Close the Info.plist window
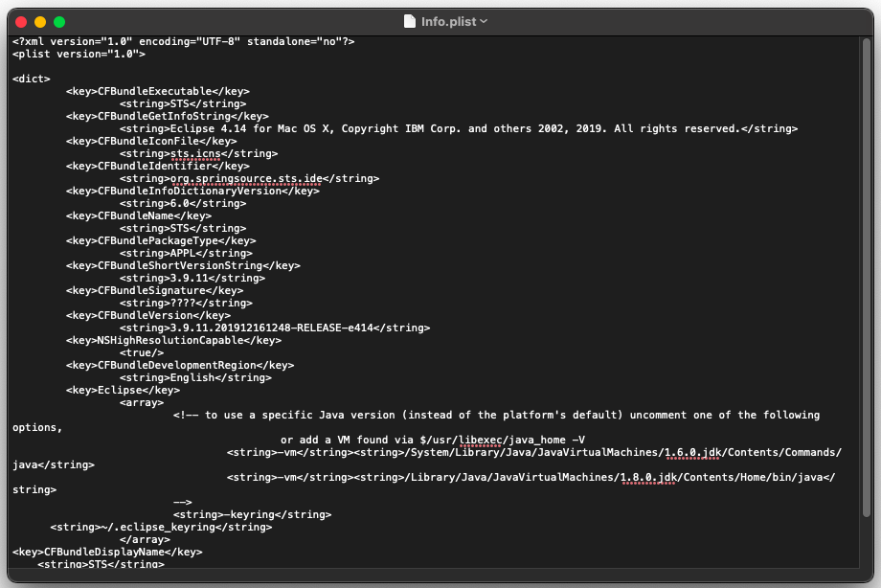Viewport: 881px width, 588px height. [21, 22]
